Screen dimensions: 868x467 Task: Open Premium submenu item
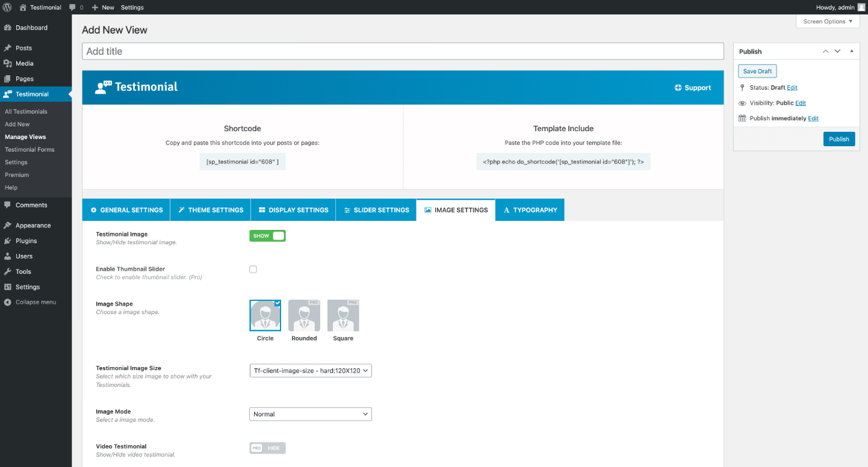(x=17, y=175)
